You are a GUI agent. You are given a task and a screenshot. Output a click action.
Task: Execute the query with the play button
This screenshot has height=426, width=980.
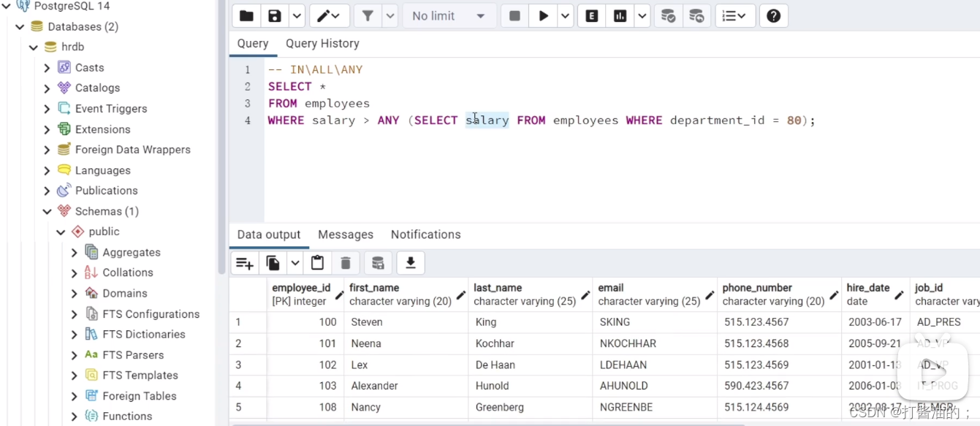pos(543,16)
